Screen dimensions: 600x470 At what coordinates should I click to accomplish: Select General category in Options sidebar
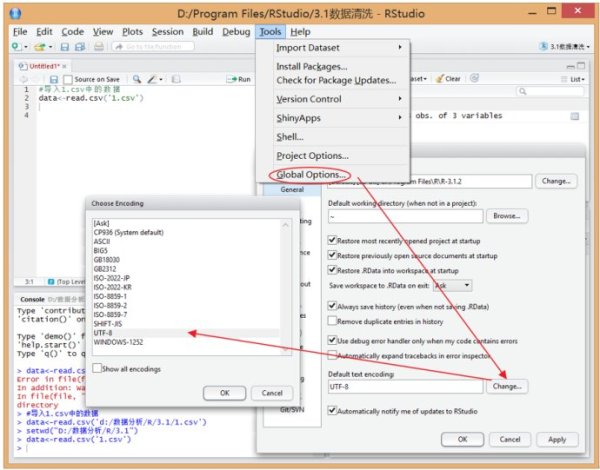click(292, 189)
